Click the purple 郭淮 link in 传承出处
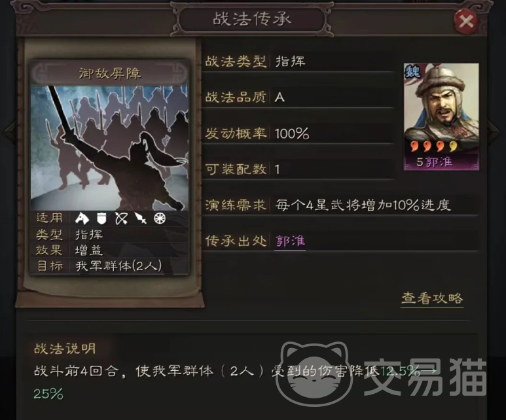 (290, 241)
